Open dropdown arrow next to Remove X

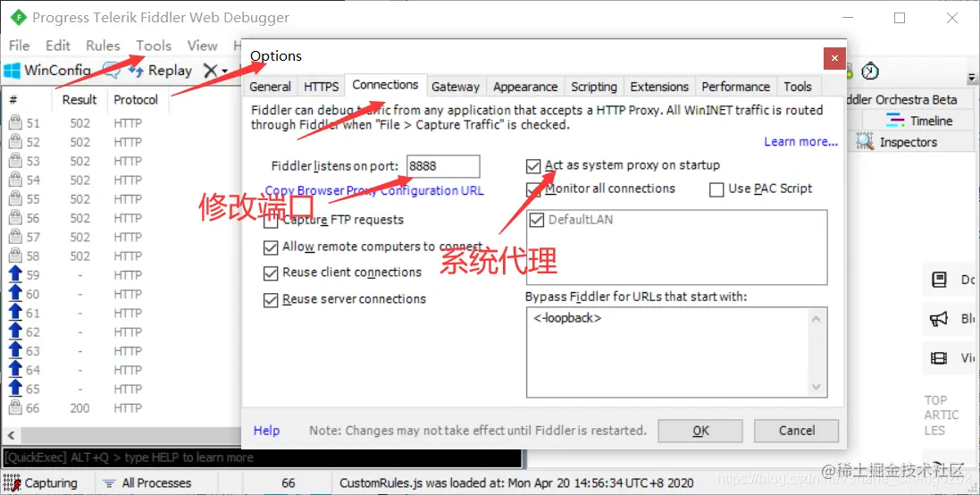225,71
